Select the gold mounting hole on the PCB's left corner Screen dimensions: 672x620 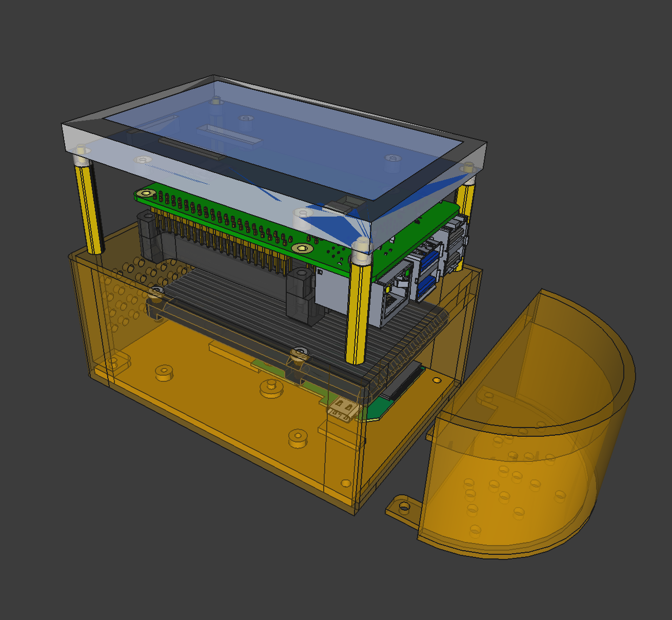click(147, 193)
